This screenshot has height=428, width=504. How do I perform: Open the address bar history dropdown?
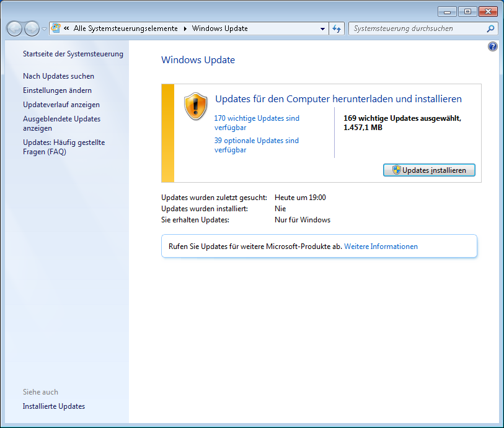(x=322, y=28)
